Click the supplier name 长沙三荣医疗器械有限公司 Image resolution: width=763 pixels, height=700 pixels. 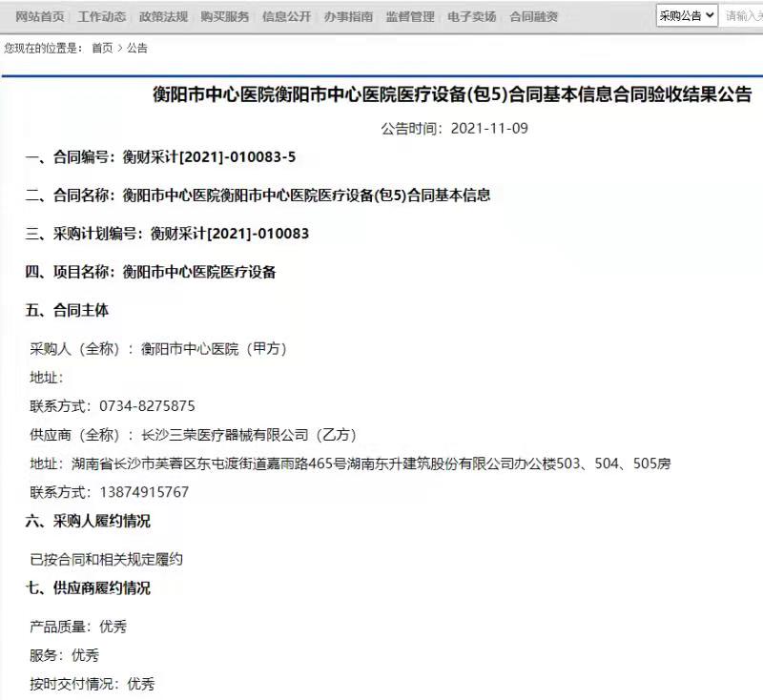225,435
